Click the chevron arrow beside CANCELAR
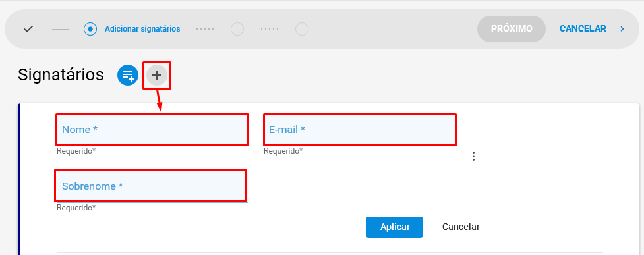 [x=622, y=29]
